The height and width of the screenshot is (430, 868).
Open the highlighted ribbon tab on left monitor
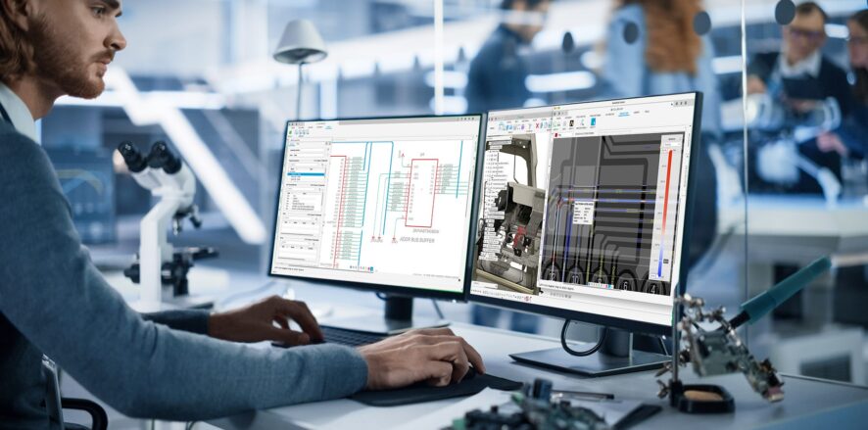point(328,127)
